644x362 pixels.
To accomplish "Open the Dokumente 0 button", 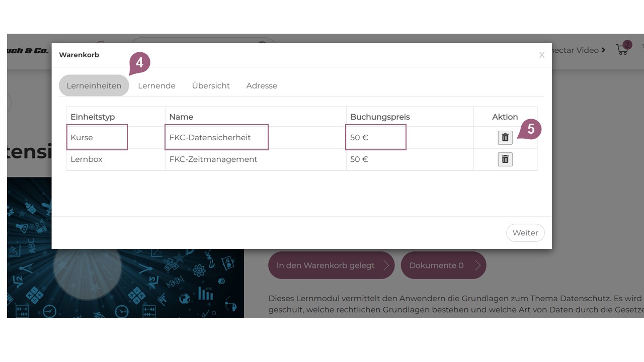I will tap(443, 265).
